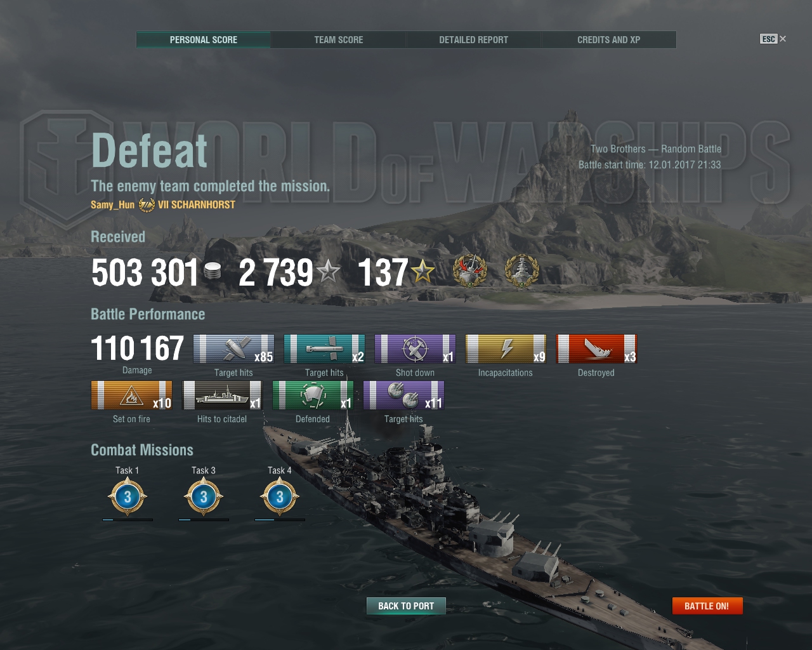Select the Shot down aircraft ribbon
812x650 pixels.
(x=415, y=349)
